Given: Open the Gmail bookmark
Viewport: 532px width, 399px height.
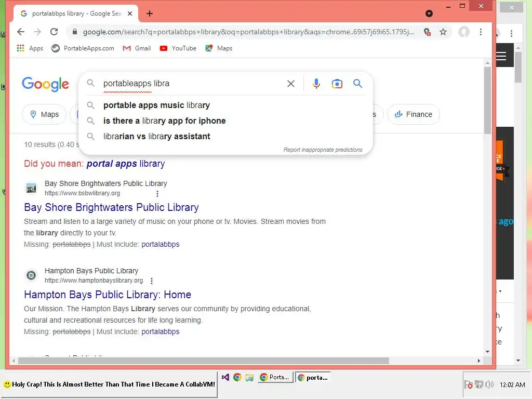Looking at the screenshot, I should [x=137, y=48].
